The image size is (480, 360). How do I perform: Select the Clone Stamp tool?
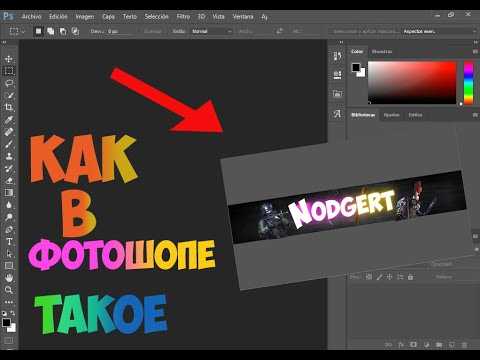9,156
